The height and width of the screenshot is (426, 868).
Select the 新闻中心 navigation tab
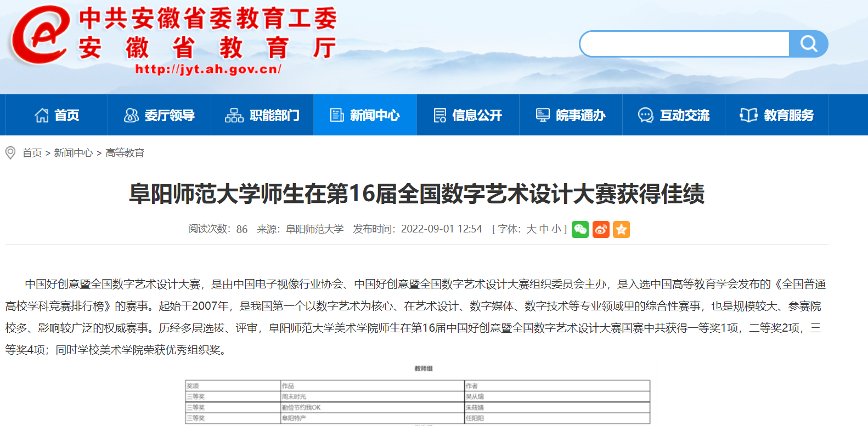pyautogui.click(x=365, y=115)
